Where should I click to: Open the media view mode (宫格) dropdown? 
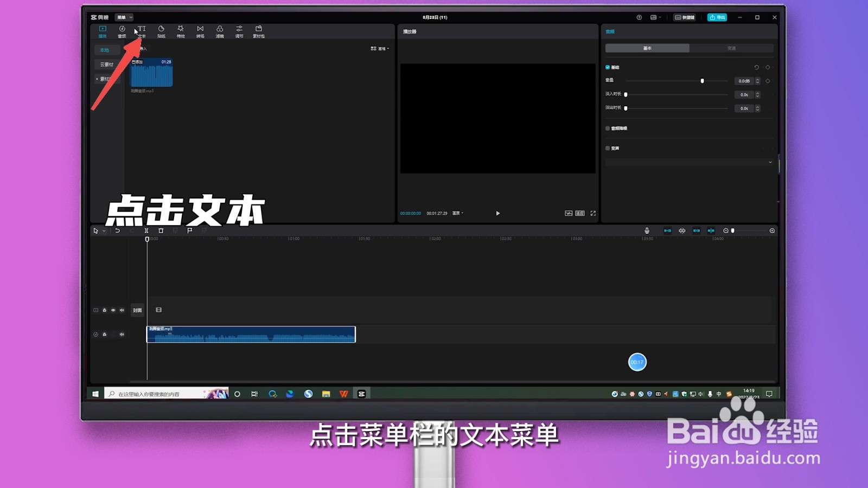(380, 48)
